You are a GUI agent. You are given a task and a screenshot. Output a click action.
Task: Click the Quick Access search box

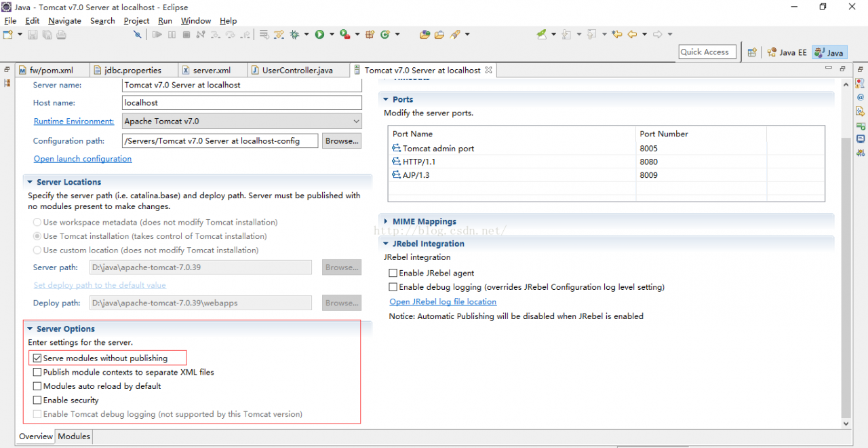(707, 52)
